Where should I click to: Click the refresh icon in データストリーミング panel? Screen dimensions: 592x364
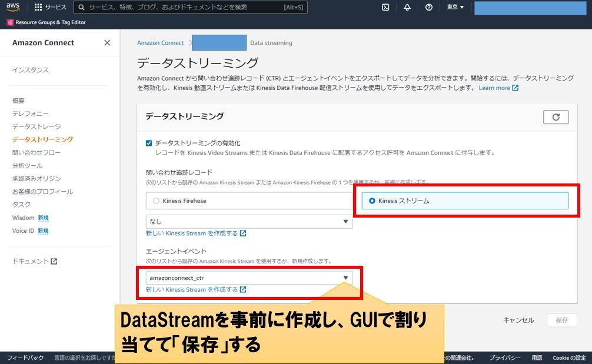click(556, 117)
